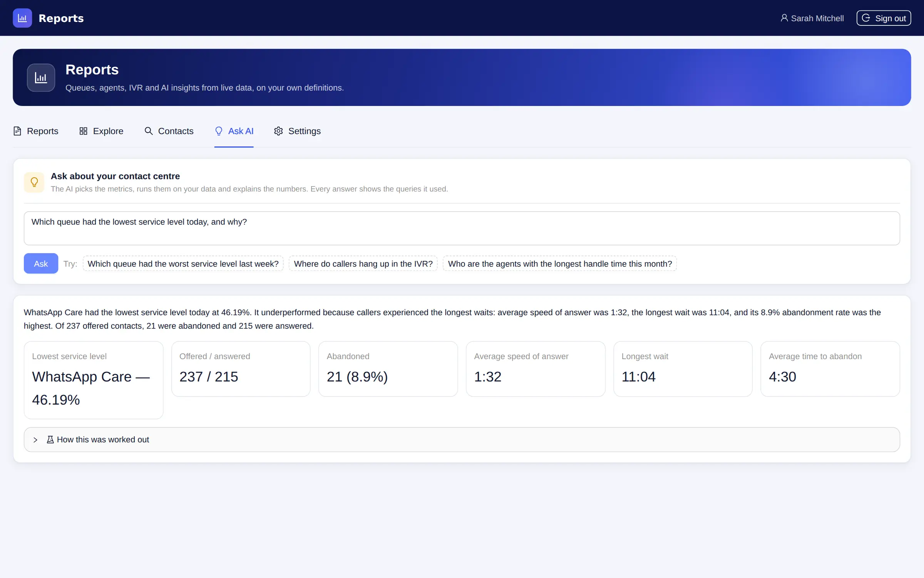Click the flask icon beside How this was worked out
The height and width of the screenshot is (578, 924).
click(x=50, y=440)
